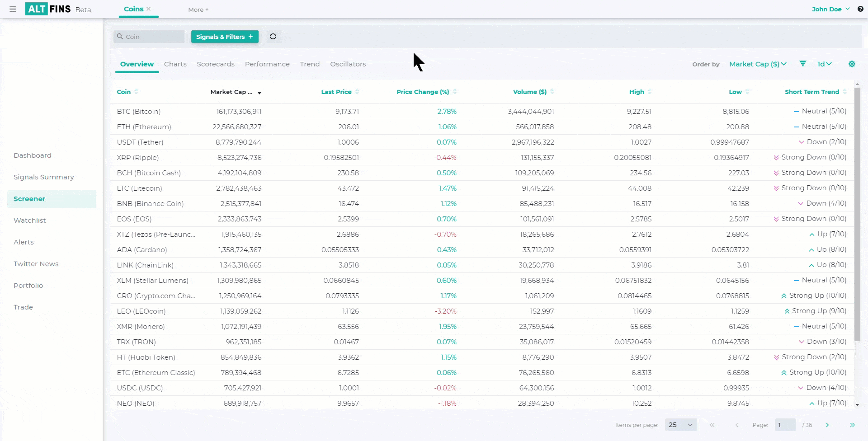
Task: Expand the John Doe user menu
Action: [x=831, y=9]
